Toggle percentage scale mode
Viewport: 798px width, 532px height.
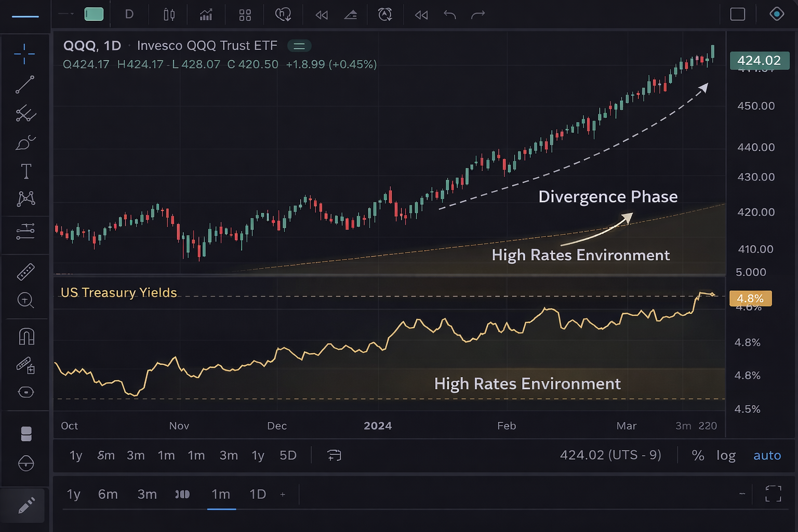pos(698,455)
